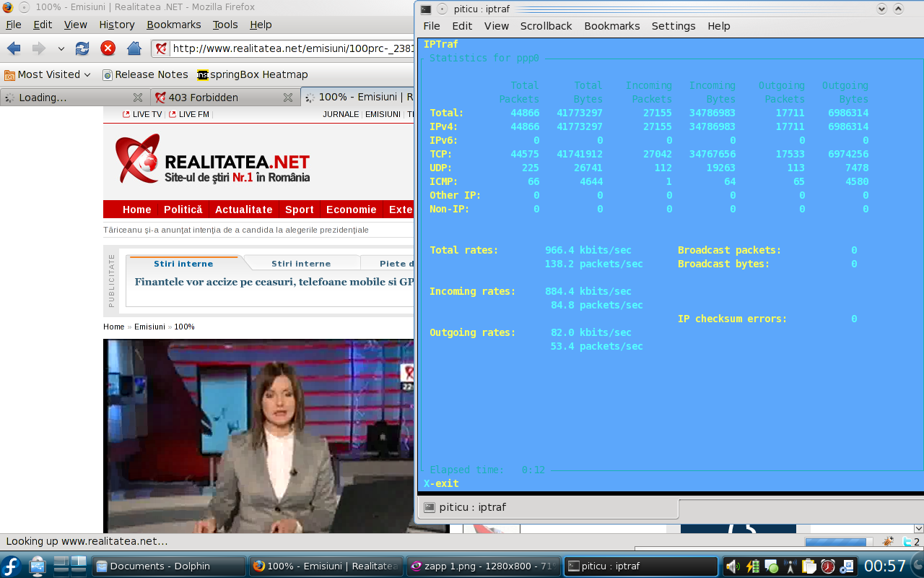Click the site favicon in the URL bar
The height and width of the screenshot is (578, 924).
point(162,49)
